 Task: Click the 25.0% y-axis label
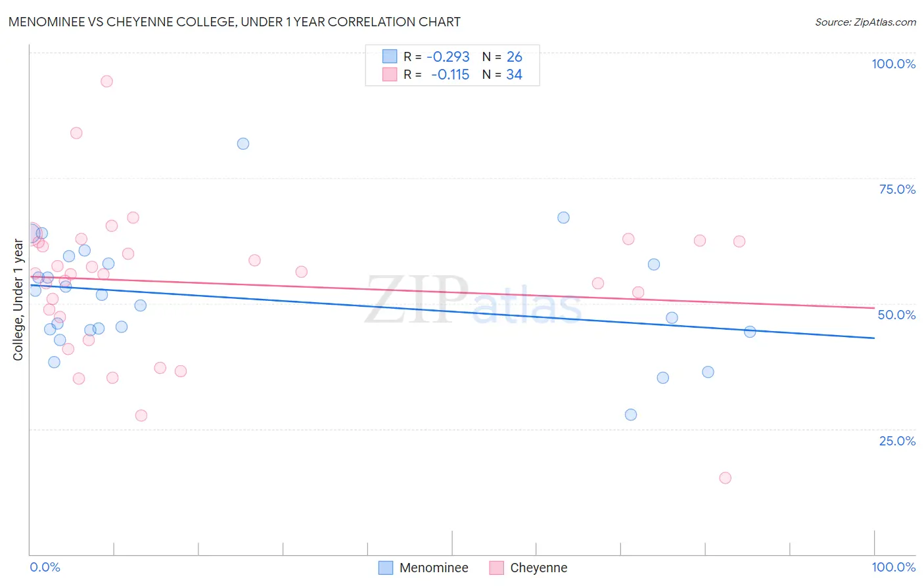click(897, 441)
